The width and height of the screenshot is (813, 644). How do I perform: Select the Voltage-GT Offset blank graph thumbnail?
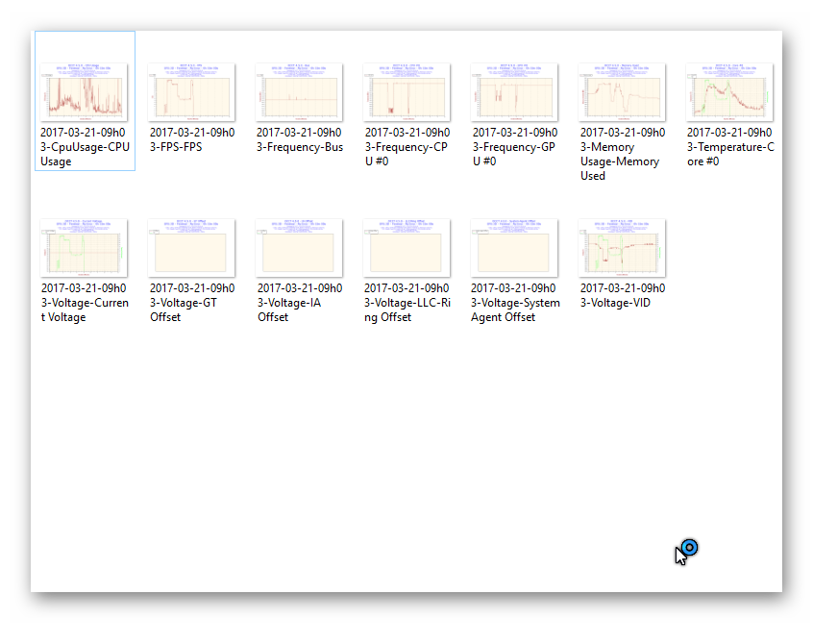[x=191, y=248]
